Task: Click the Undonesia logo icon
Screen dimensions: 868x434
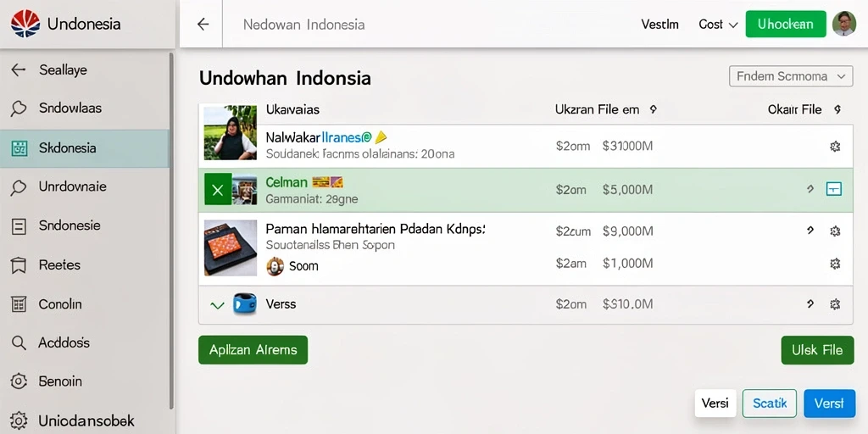Action: (25, 24)
